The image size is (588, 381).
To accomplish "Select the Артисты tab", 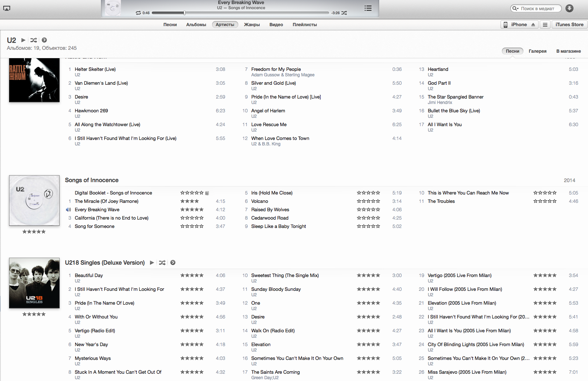I will [225, 25].
